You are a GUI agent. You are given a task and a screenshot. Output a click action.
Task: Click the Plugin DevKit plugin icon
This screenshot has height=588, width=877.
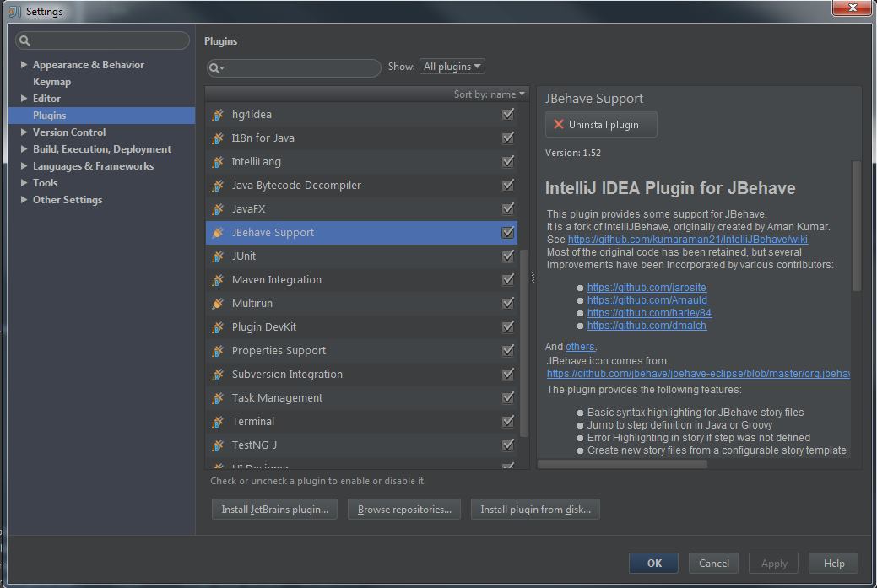218,327
